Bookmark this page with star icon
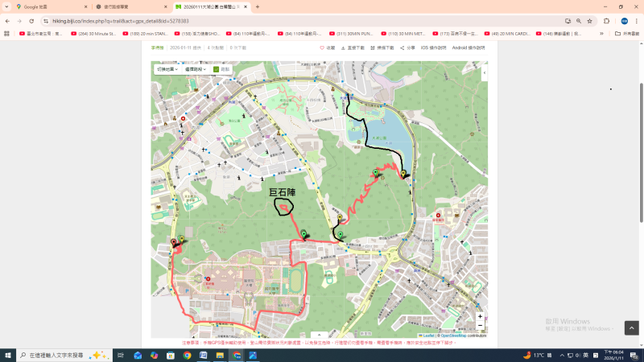The image size is (644, 362). [x=589, y=21]
